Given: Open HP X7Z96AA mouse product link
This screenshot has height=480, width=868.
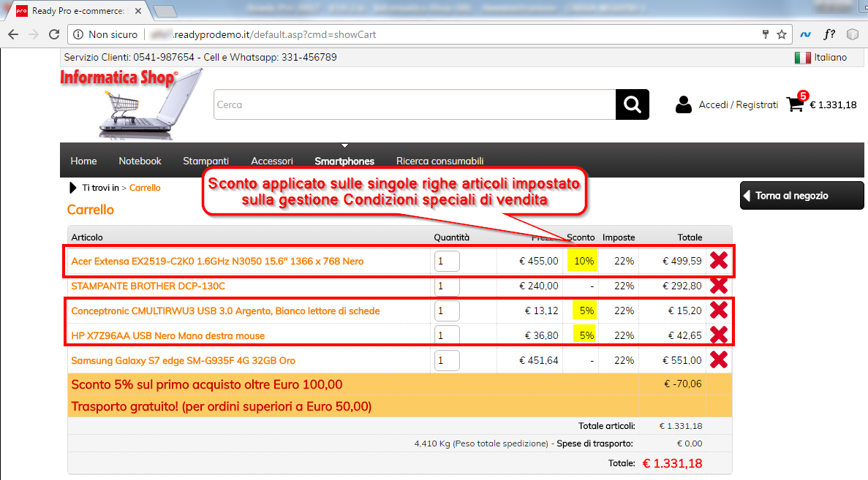Looking at the screenshot, I should tap(167, 335).
